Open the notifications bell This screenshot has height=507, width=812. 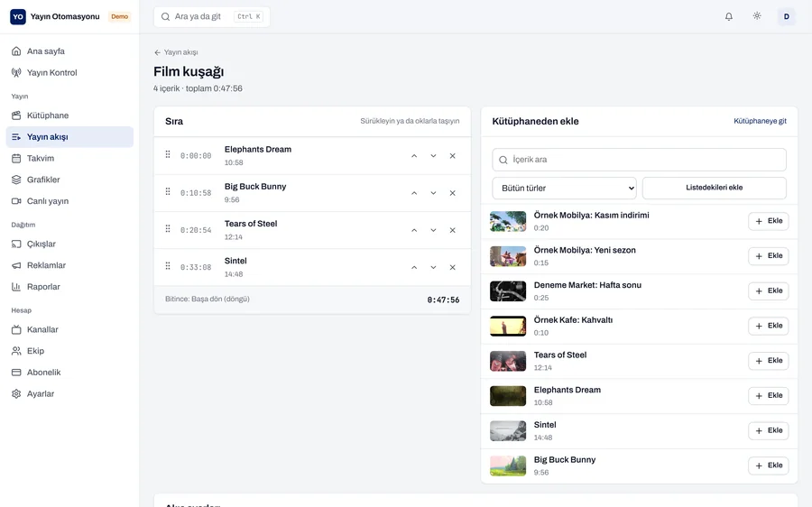pyautogui.click(x=729, y=16)
